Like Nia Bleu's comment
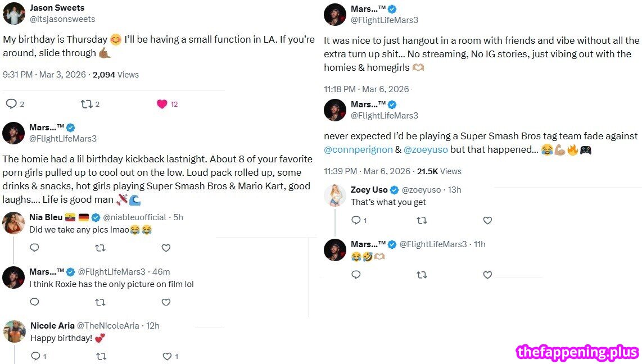Image resolution: width=642 pixels, height=364 pixels. pos(166,248)
